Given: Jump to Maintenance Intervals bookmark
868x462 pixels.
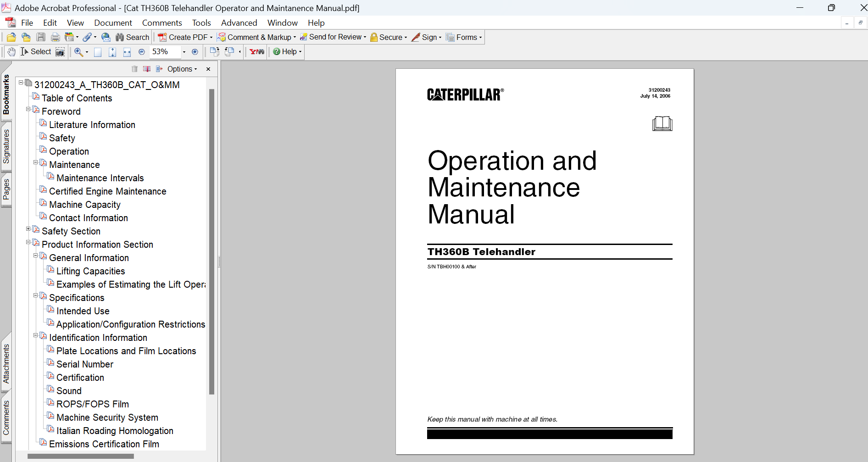Looking at the screenshot, I should pyautogui.click(x=100, y=178).
